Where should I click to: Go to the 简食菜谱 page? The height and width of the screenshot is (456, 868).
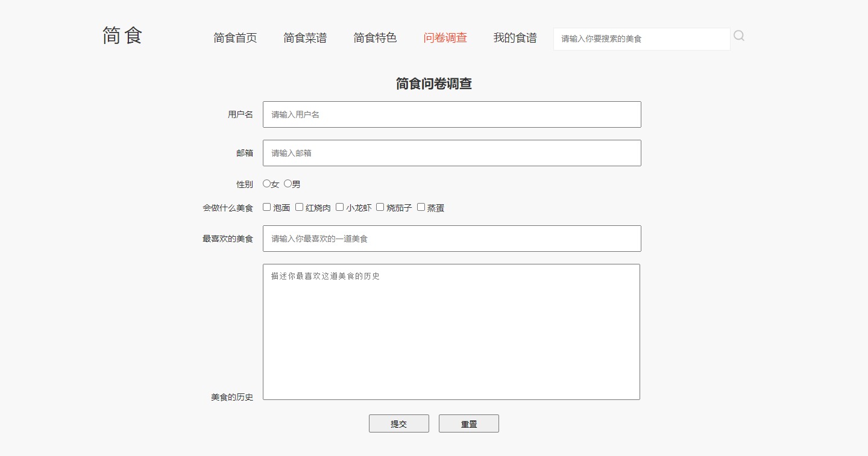(x=305, y=38)
